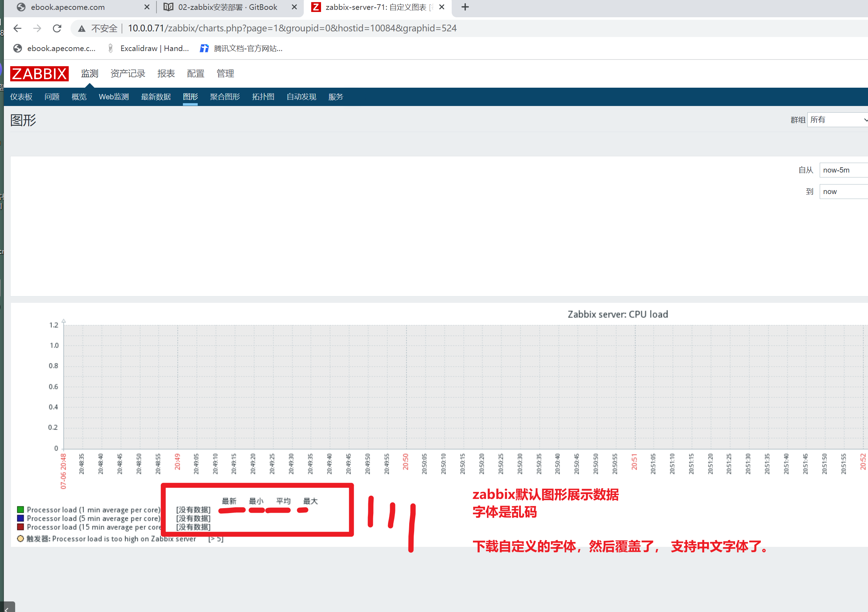Image resolution: width=868 pixels, height=612 pixels.
Task: Go to 问题 submenu
Action: pyautogui.click(x=52, y=97)
